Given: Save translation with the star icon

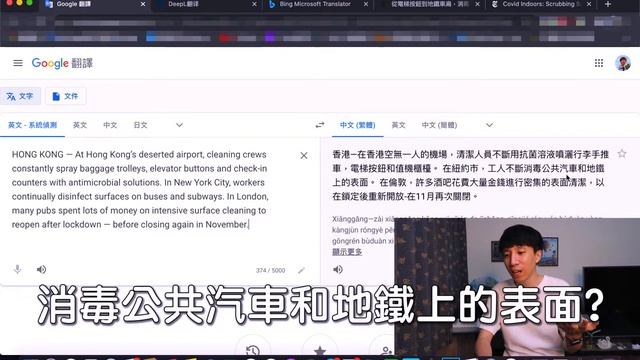Looking at the screenshot, I should click(622, 154).
